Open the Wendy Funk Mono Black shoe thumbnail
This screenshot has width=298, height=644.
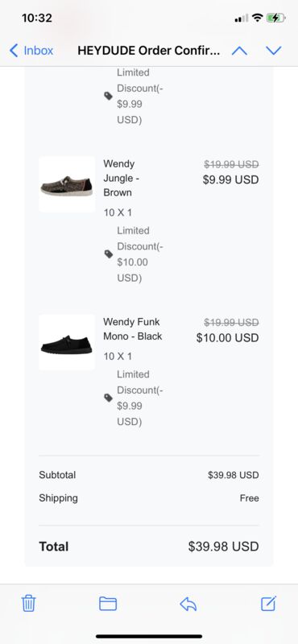[67, 342]
